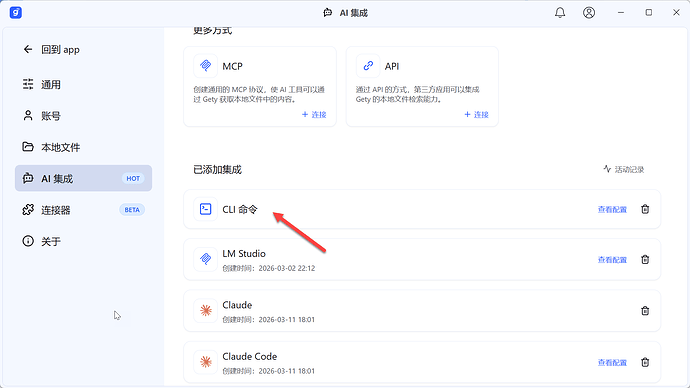Delete the CLI 命令 integration
The height and width of the screenshot is (388, 690).
[x=645, y=209]
